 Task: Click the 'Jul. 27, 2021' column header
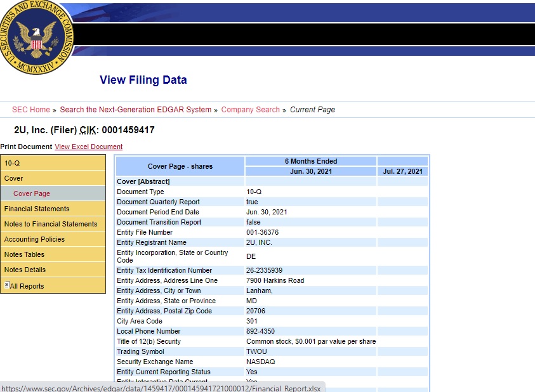402,171
